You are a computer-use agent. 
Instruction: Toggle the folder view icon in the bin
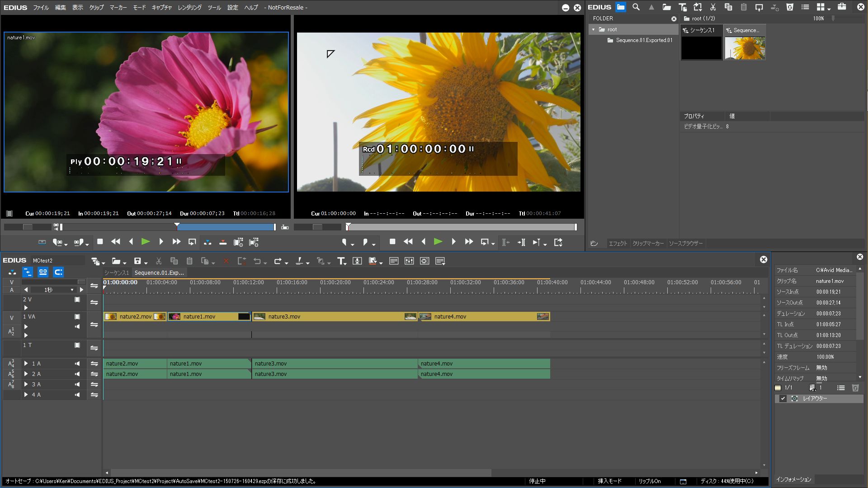coord(621,7)
